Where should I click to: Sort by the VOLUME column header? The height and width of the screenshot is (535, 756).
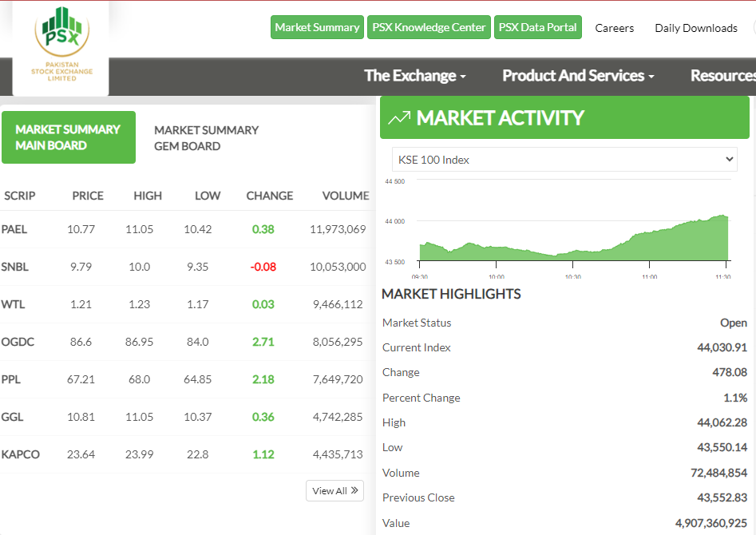(x=345, y=196)
